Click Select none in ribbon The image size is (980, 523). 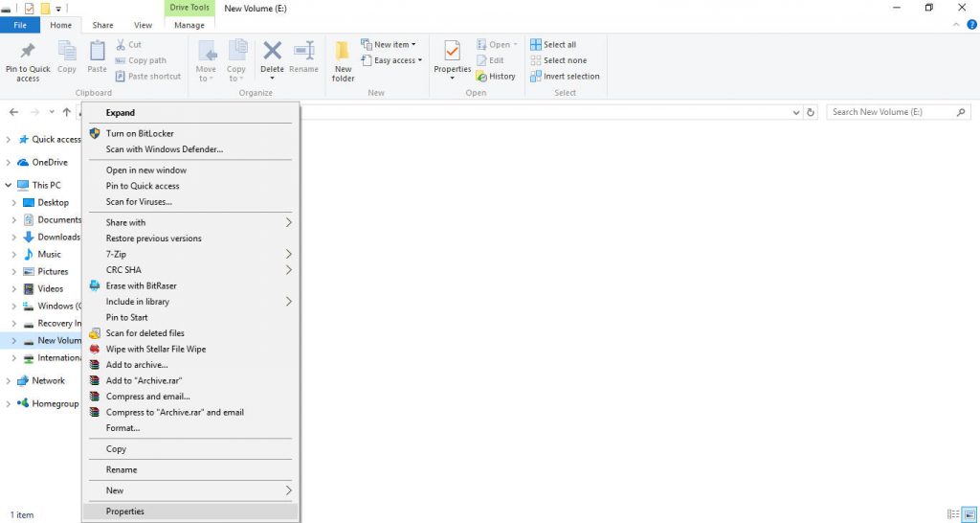558,60
